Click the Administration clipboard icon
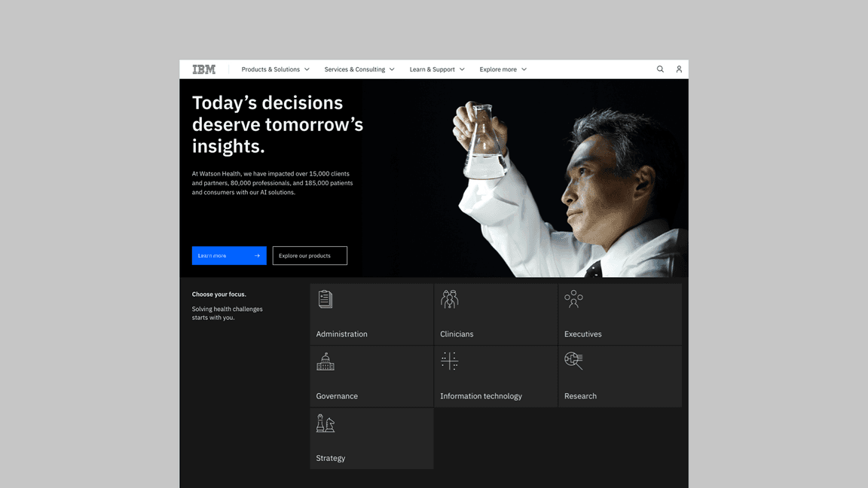This screenshot has width=868, height=488. 325,299
